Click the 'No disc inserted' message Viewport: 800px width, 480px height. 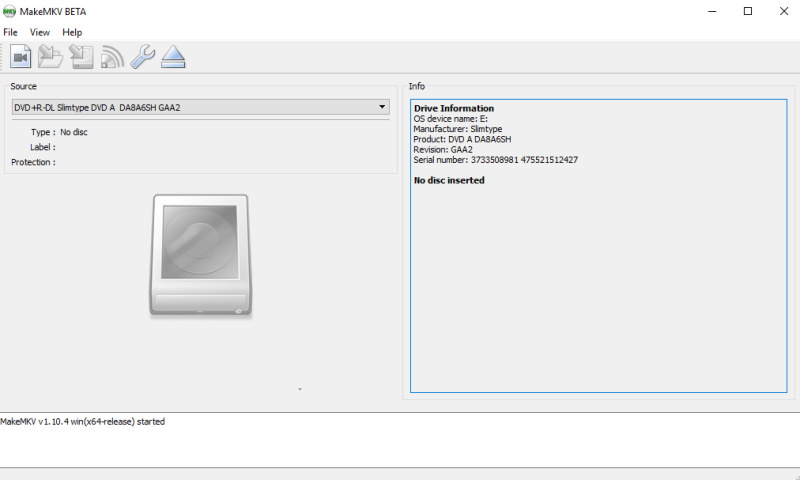[x=449, y=180]
